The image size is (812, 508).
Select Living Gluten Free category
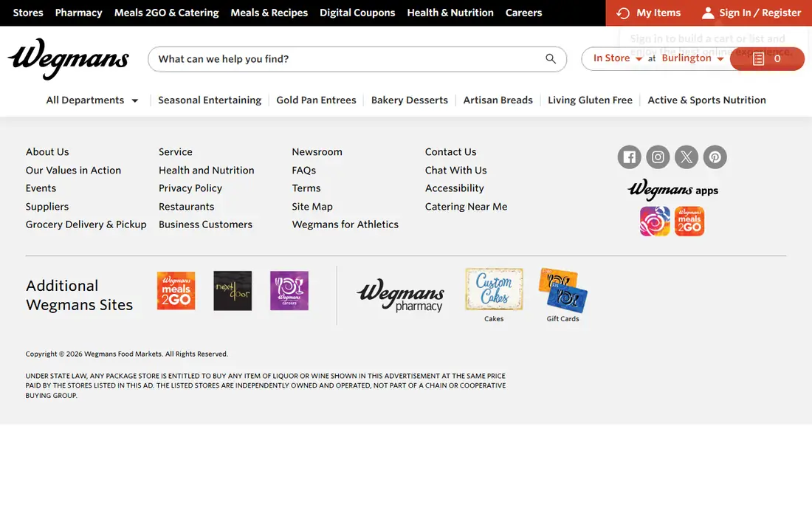(590, 100)
